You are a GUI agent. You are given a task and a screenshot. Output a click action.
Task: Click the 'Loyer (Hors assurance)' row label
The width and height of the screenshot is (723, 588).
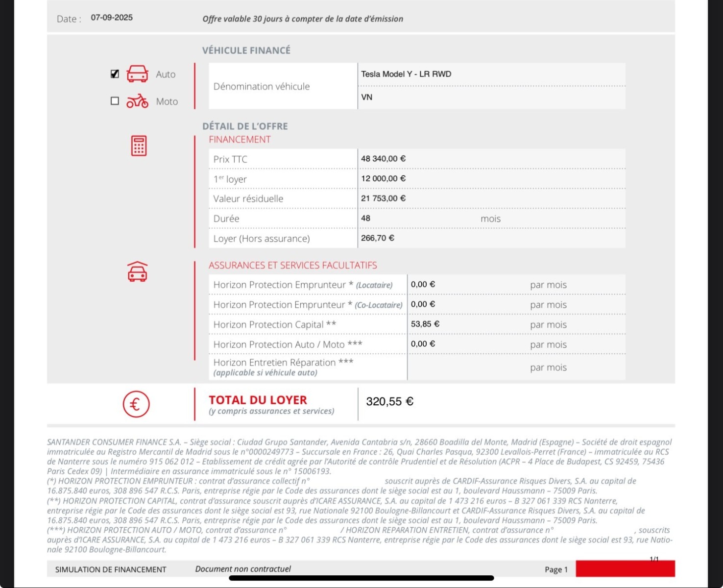coord(262,239)
